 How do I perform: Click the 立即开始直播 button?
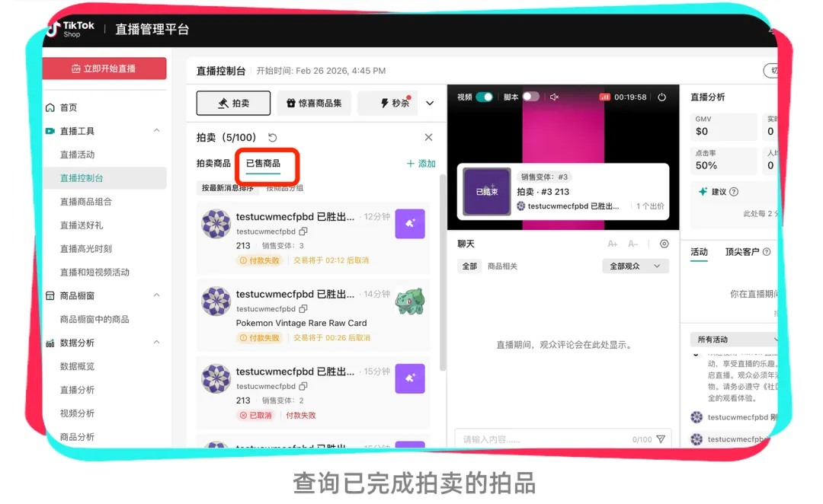point(104,69)
